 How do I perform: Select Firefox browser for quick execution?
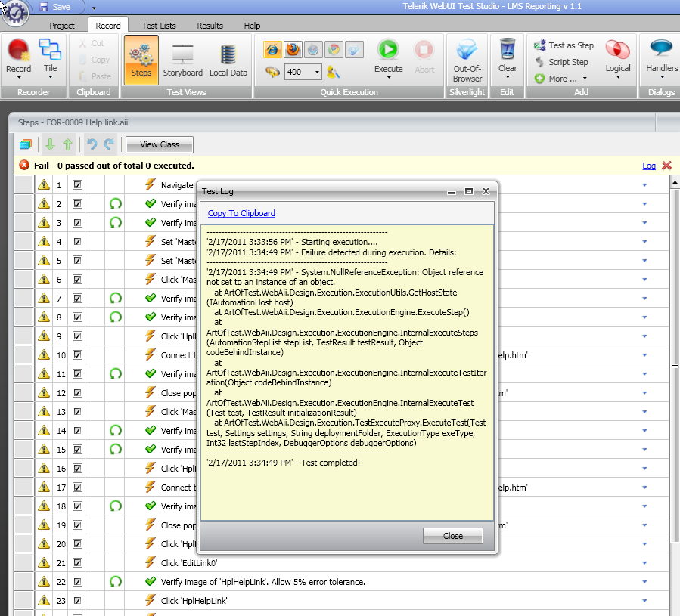[x=293, y=50]
